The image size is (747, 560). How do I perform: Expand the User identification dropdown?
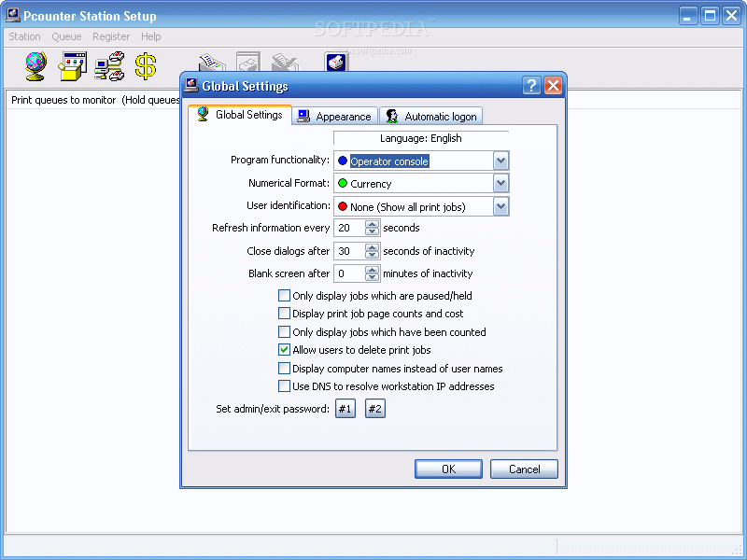click(x=500, y=206)
